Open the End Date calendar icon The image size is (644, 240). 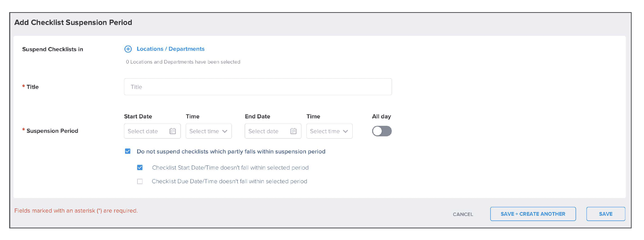click(x=293, y=131)
